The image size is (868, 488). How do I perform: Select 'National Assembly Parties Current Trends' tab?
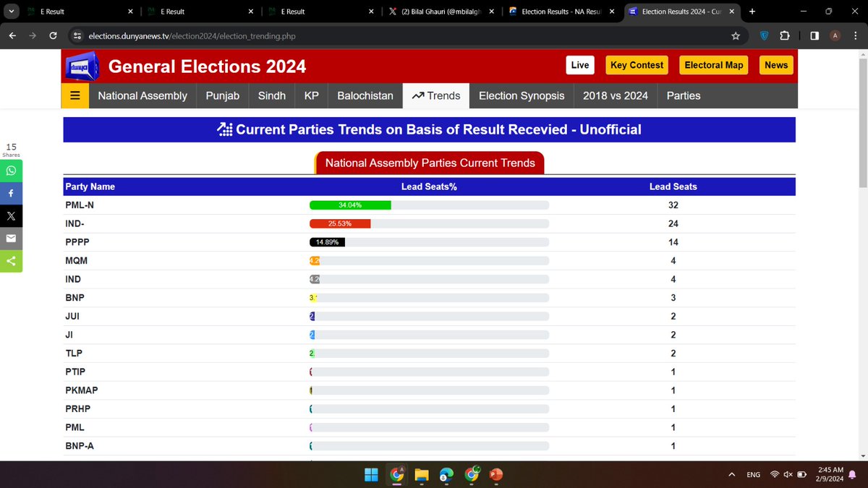tap(429, 163)
